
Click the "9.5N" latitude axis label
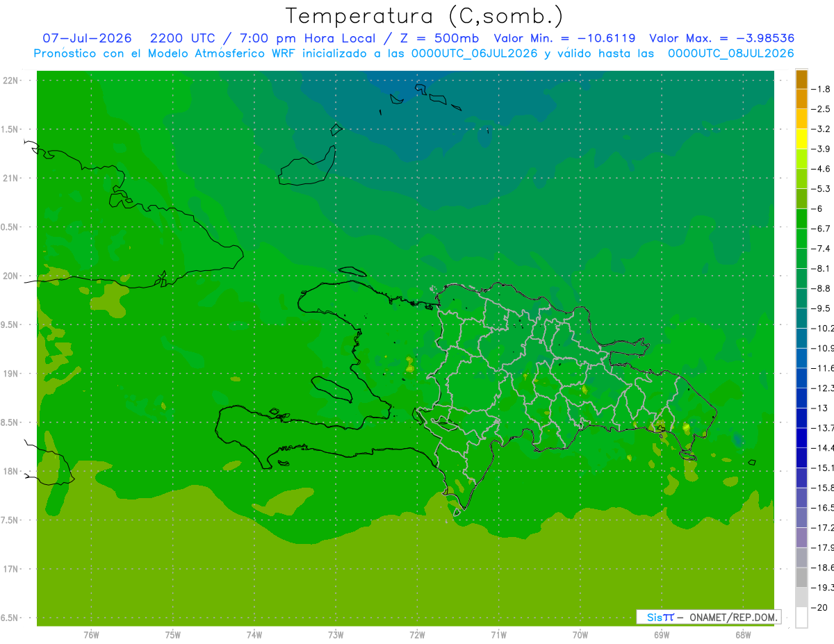(10, 324)
